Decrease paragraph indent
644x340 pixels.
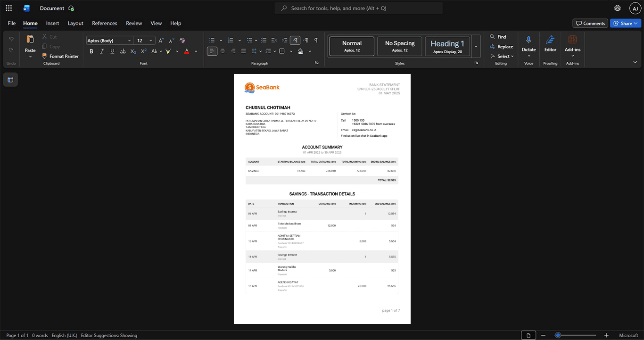(274, 41)
